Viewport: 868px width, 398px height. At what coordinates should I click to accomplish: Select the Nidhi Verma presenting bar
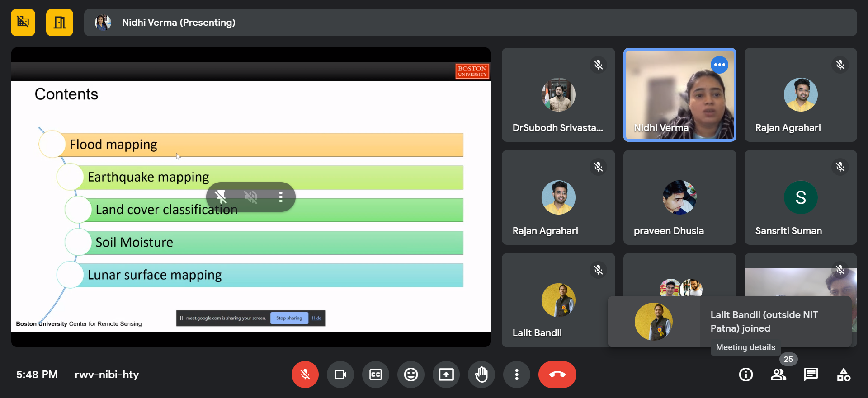[x=470, y=23]
